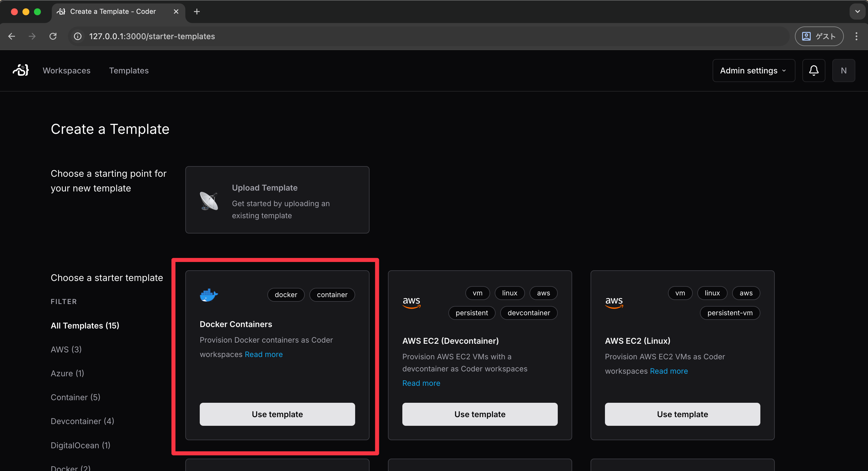This screenshot has height=471, width=868.
Task: Go to Workspaces page
Action: (66, 71)
